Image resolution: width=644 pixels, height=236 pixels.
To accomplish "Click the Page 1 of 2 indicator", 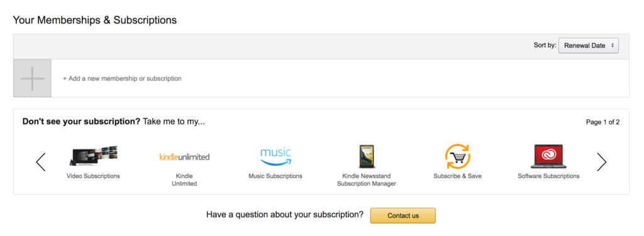I will tap(602, 122).
